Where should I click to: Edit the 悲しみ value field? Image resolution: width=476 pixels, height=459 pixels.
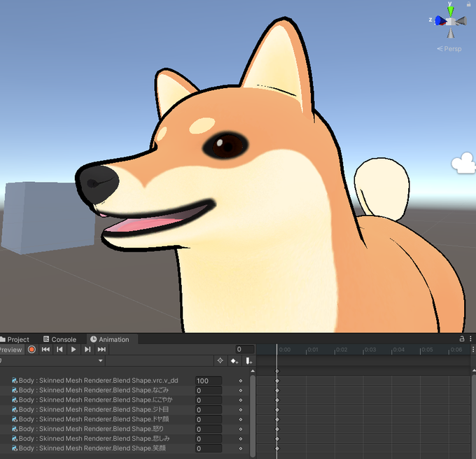tap(209, 439)
